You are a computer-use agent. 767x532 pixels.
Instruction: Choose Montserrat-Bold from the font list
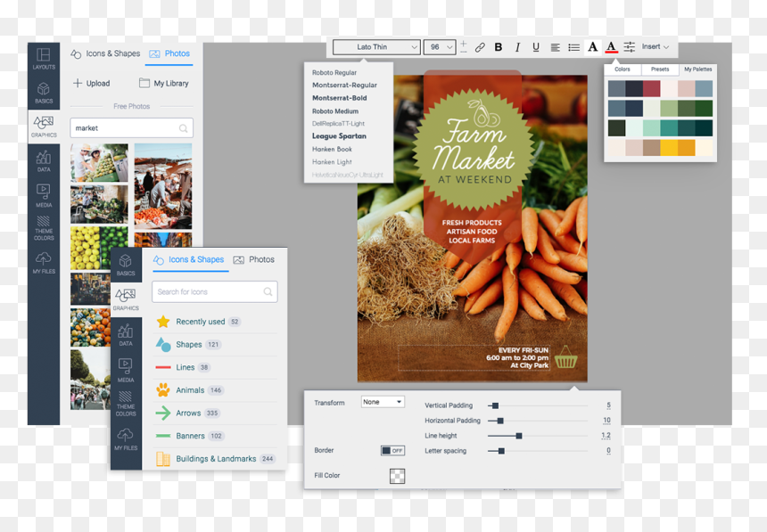coord(340,98)
